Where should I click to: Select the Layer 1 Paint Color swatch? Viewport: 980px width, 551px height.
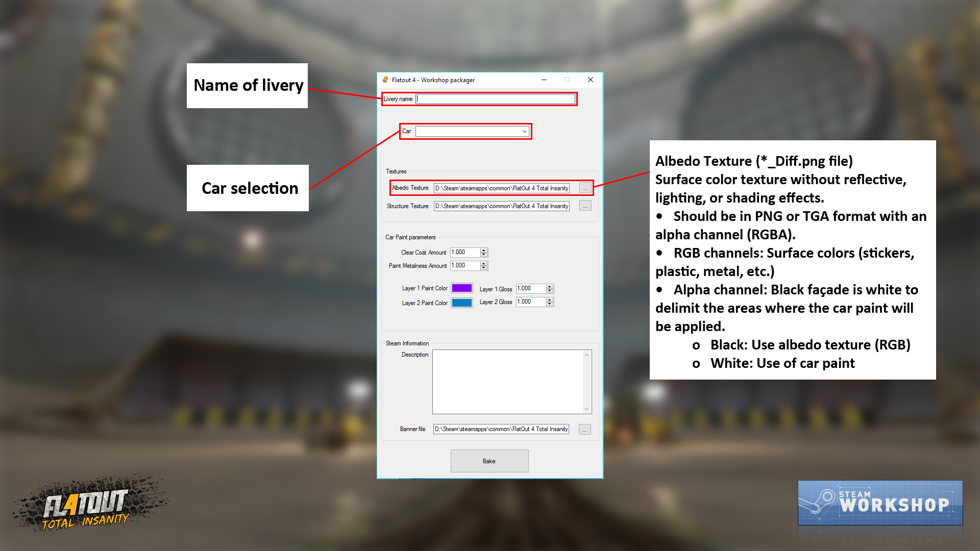pos(462,289)
